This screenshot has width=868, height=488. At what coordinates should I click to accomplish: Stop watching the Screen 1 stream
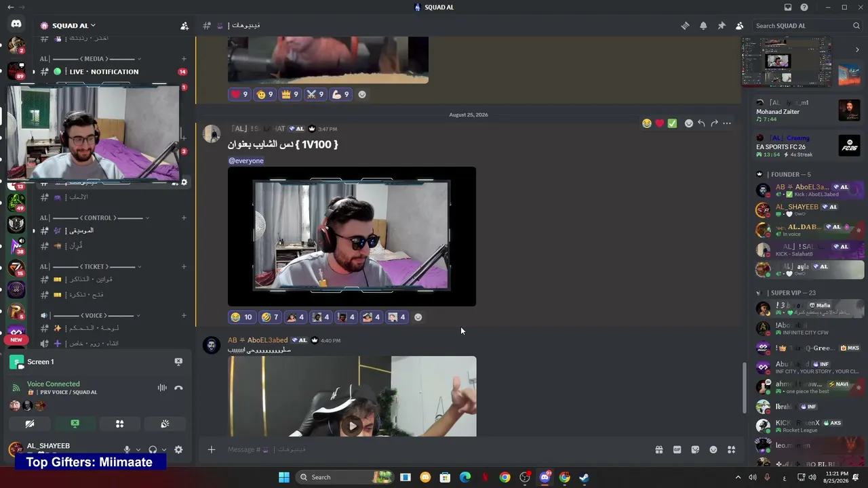[178, 362]
